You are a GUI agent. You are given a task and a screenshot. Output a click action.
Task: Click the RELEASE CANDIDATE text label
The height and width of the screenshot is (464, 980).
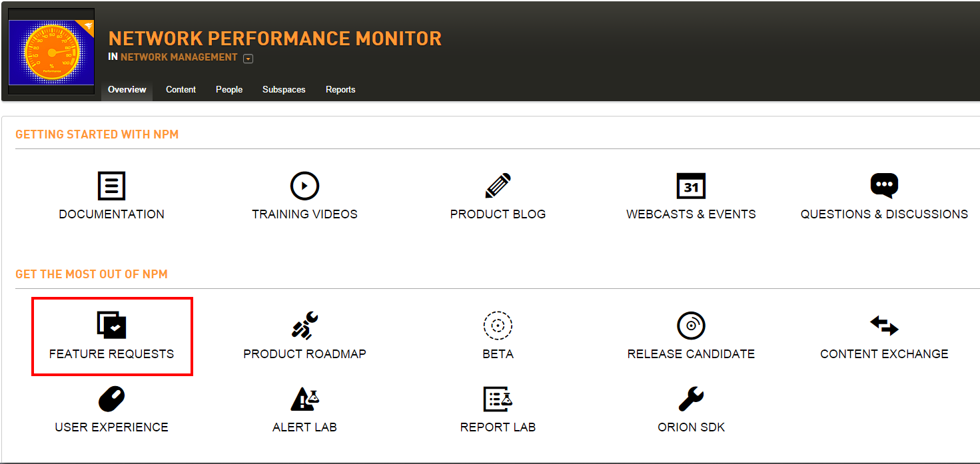[691, 354]
